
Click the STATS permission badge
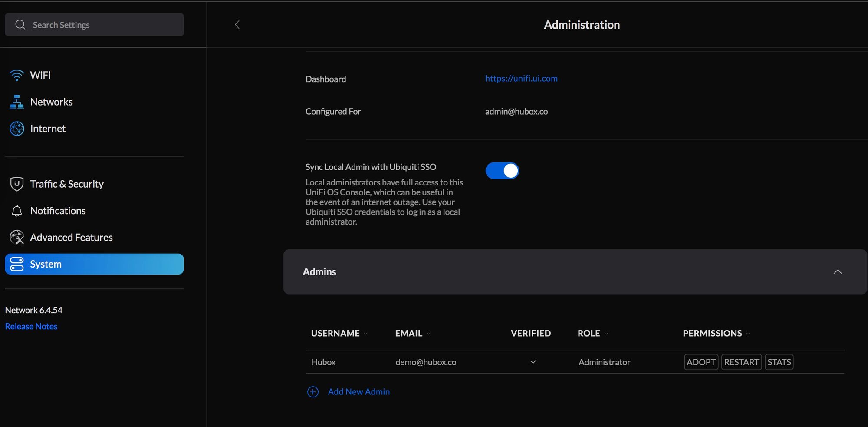(x=779, y=362)
